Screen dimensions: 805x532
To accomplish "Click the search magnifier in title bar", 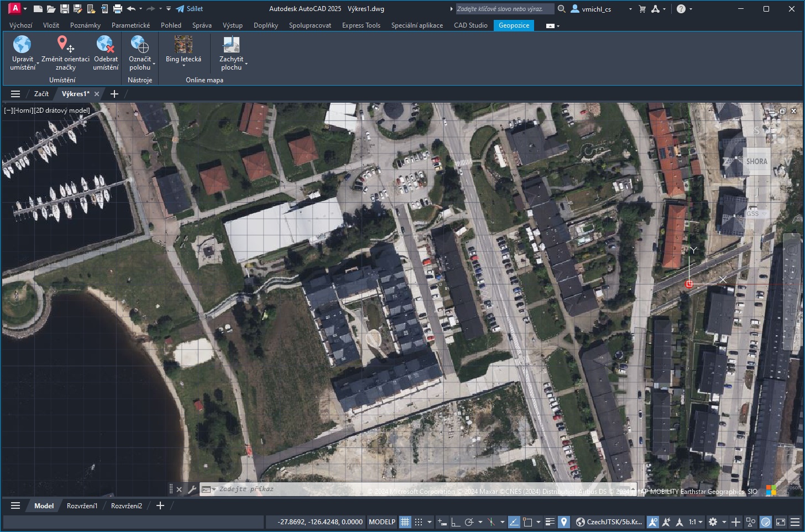I will coord(561,9).
